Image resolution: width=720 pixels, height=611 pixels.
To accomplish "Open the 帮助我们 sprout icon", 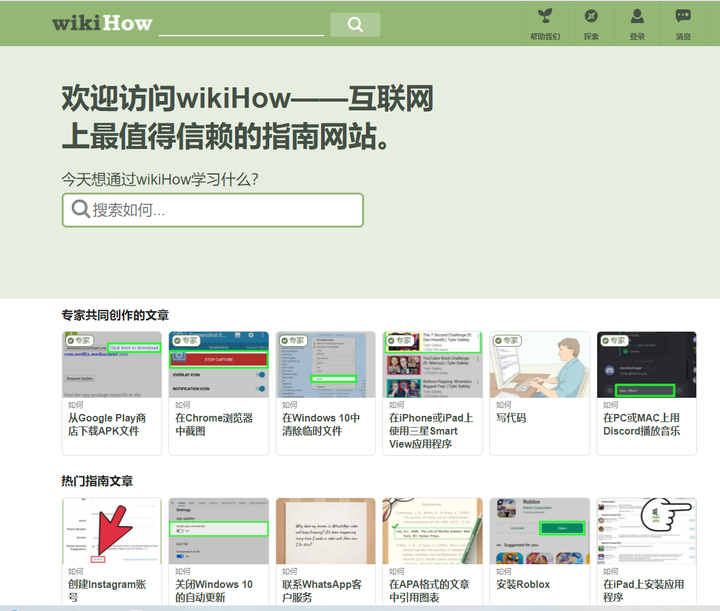I will coord(545,16).
